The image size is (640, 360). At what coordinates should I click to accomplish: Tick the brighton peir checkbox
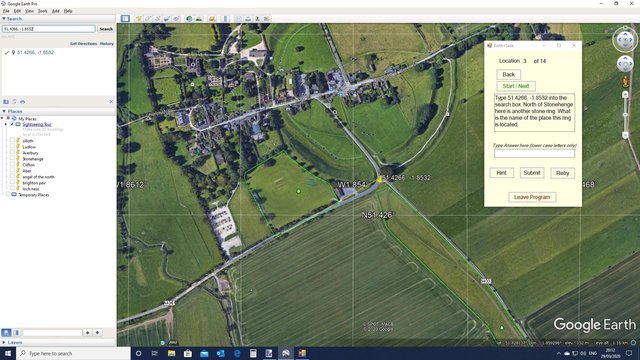12,183
